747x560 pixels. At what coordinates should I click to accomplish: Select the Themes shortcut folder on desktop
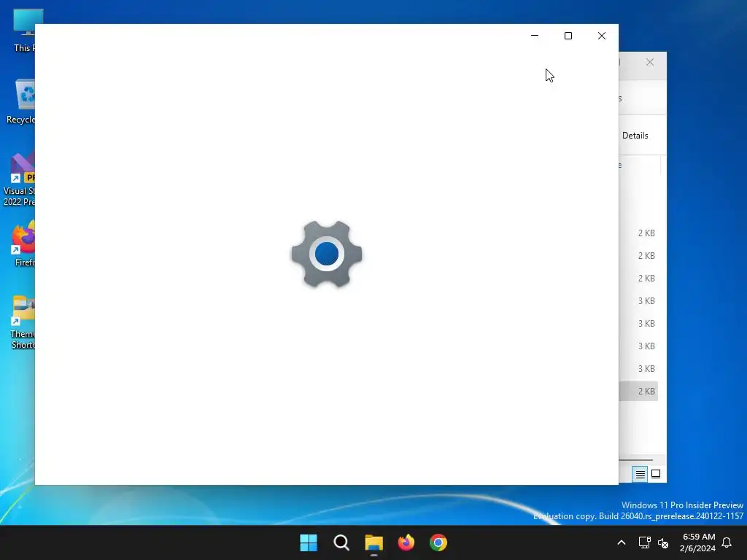coord(22,322)
